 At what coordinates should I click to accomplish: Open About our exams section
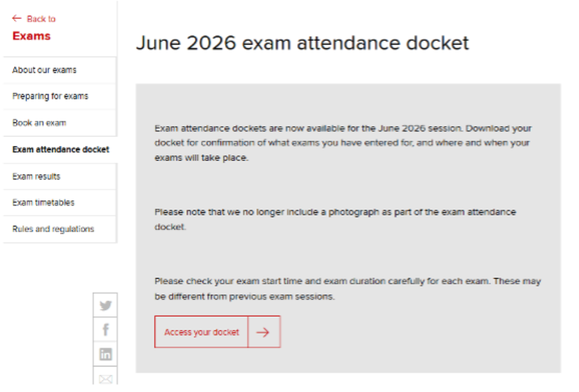(x=59, y=70)
